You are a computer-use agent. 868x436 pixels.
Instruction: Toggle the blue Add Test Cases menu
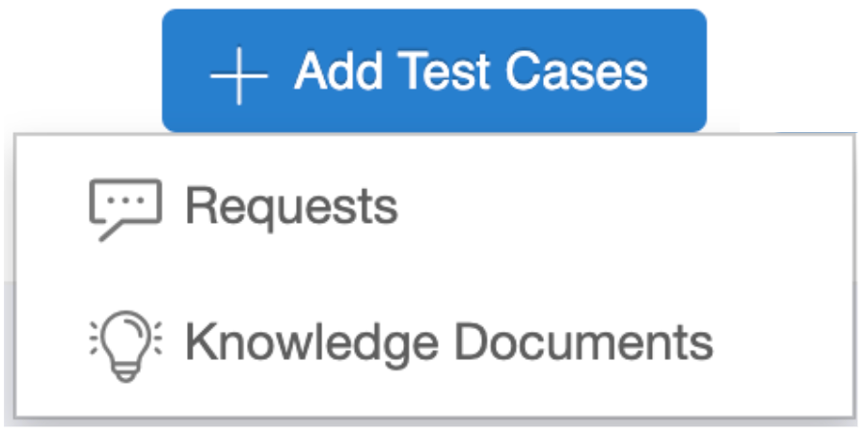coord(434,71)
